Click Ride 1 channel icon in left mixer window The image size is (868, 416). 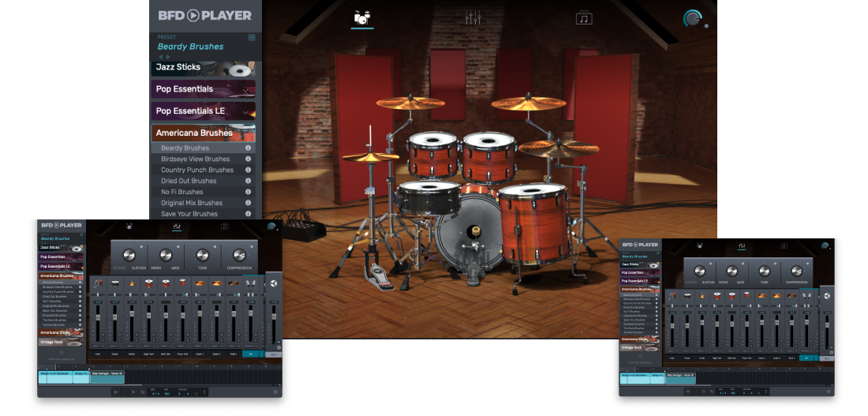click(234, 283)
